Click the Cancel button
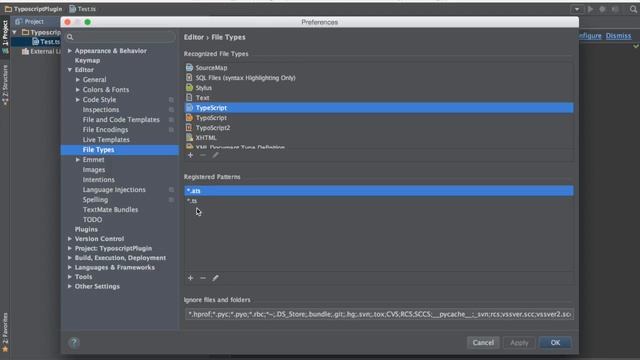Viewport: 640px width, 360px height. [x=483, y=342]
